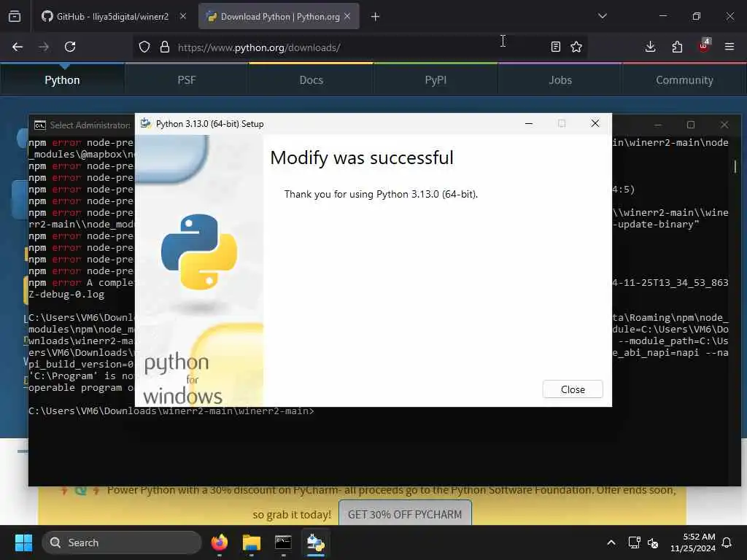Reload the python.org page
The width and height of the screenshot is (747, 560).
(x=70, y=47)
